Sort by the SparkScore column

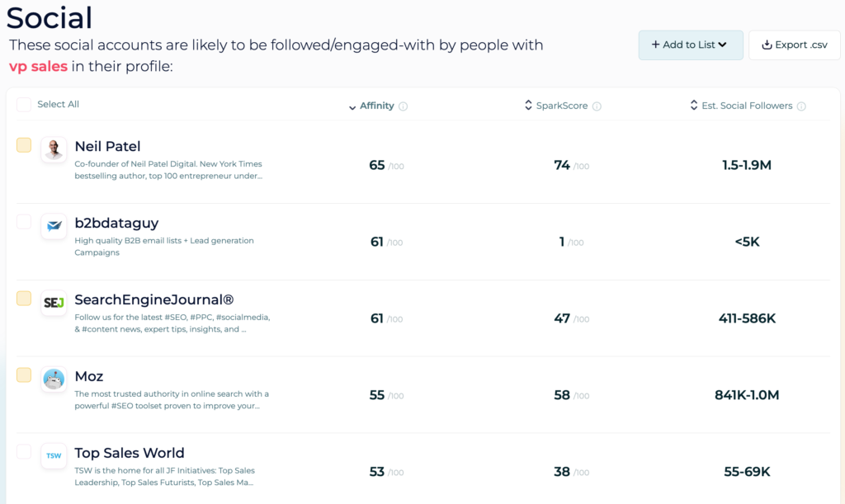[556, 106]
